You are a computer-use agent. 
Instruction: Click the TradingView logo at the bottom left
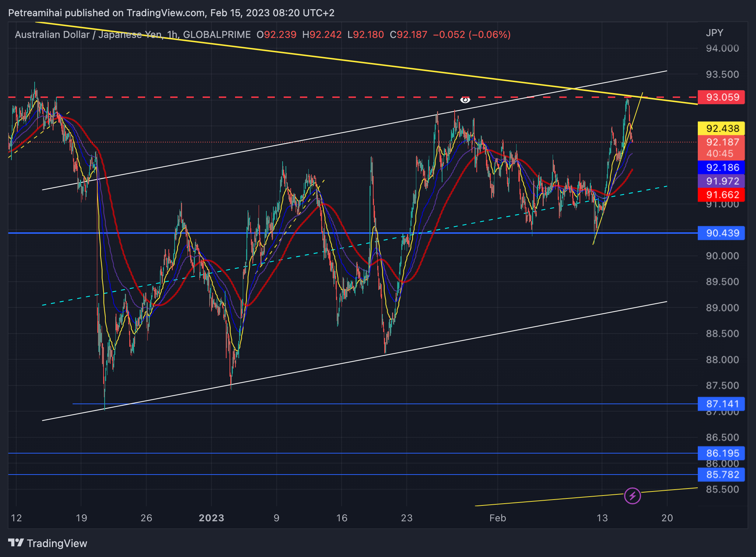coord(48,543)
